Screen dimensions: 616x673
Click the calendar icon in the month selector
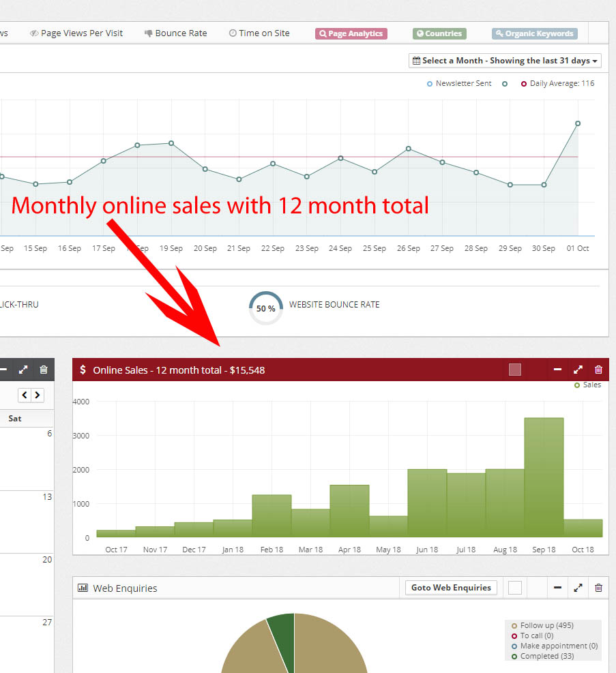[416, 60]
